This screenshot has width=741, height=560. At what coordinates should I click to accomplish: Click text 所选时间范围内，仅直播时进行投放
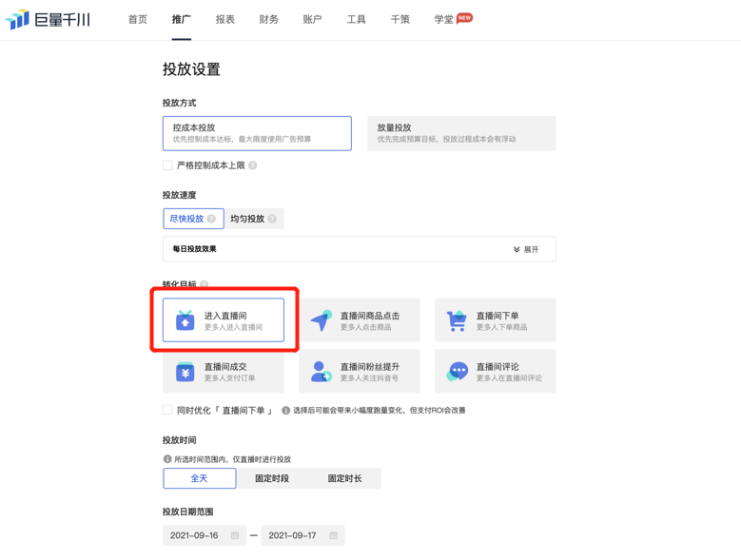(x=233, y=459)
